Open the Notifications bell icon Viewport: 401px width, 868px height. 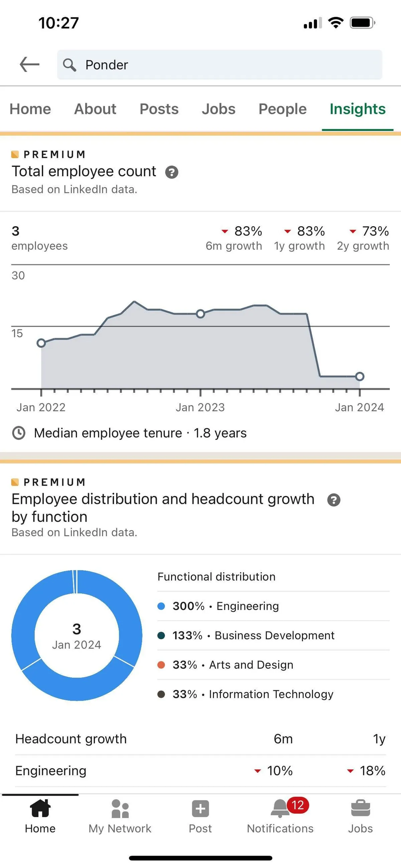point(280,809)
